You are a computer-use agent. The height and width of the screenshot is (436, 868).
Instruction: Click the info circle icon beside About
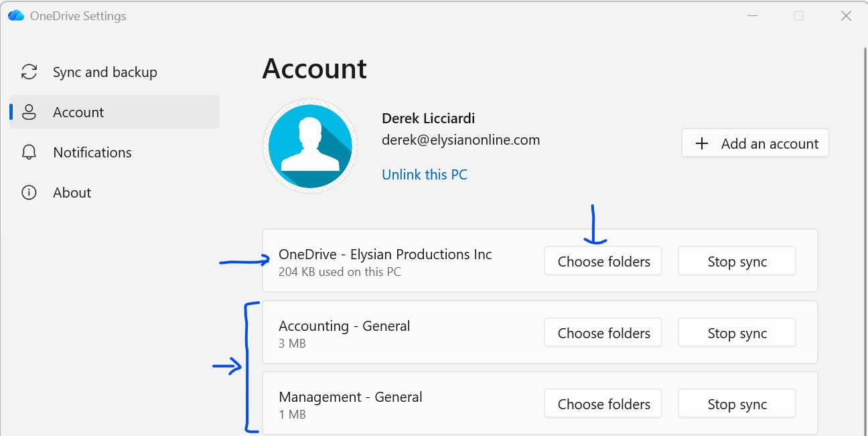click(x=29, y=192)
